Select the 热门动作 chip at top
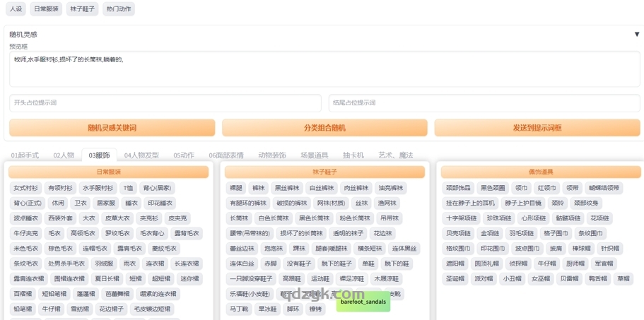 click(118, 9)
